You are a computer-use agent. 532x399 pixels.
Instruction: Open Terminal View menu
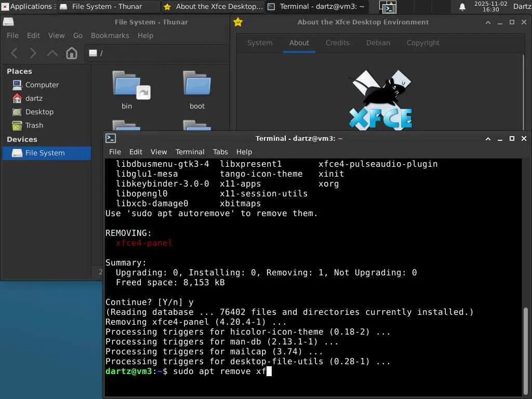pos(158,152)
